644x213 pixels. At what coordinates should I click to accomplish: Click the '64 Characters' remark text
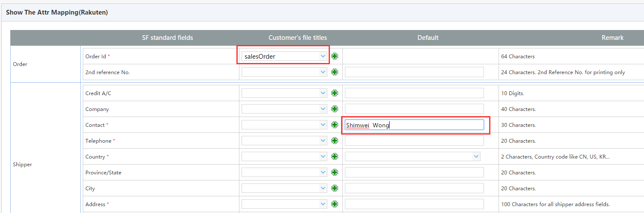tap(518, 56)
